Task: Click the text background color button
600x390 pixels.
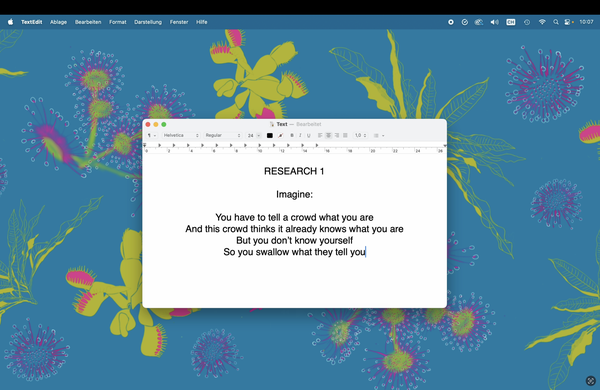Action: point(280,135)
